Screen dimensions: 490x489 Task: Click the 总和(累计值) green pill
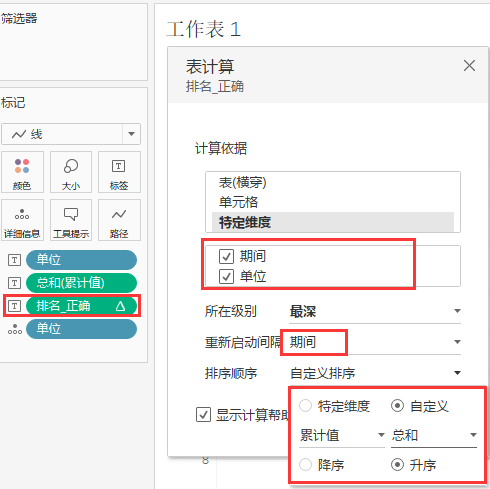(81, 283)
